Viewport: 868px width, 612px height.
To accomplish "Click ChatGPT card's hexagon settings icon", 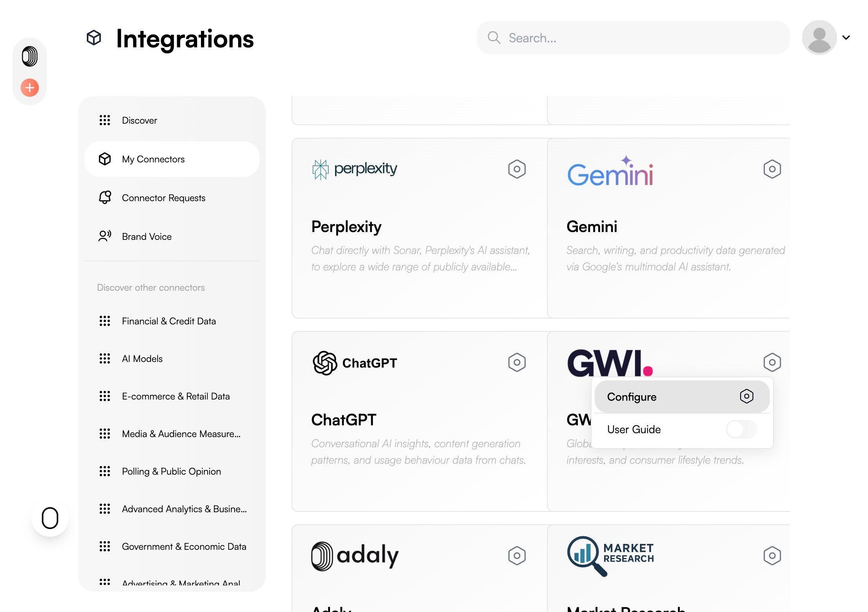I will (x=516, y=362).
